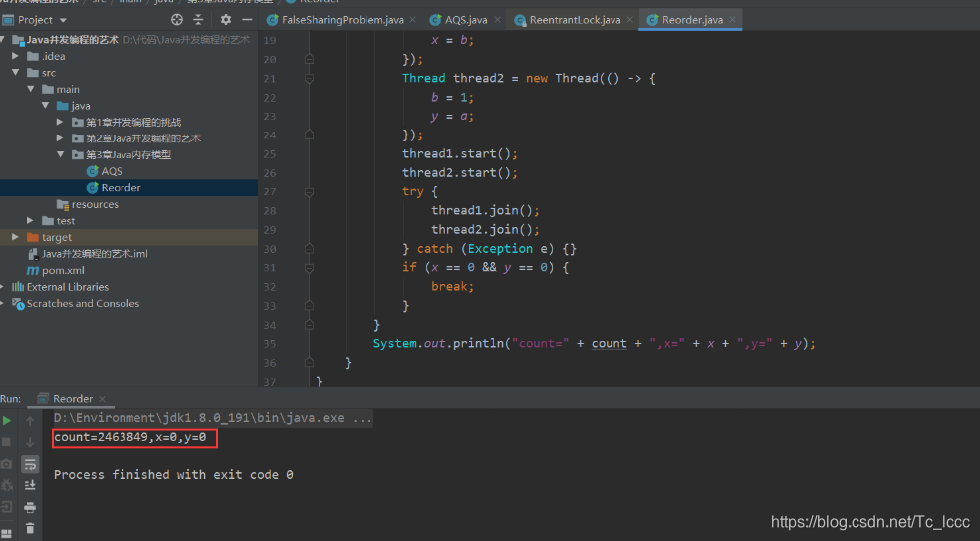Click line number 35 in gutter
The image size is (980, 541).
tap(269, 344)
